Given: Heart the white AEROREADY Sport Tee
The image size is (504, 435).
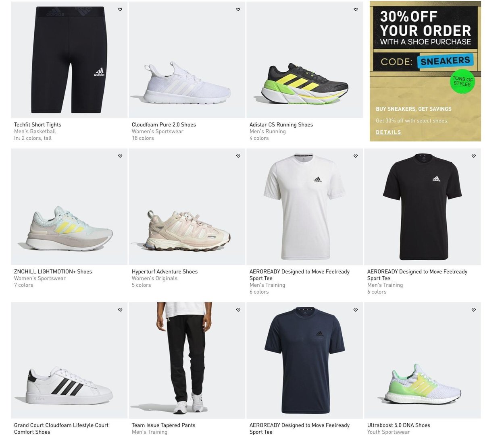Looking at the screenshot, I should [356, 156].
